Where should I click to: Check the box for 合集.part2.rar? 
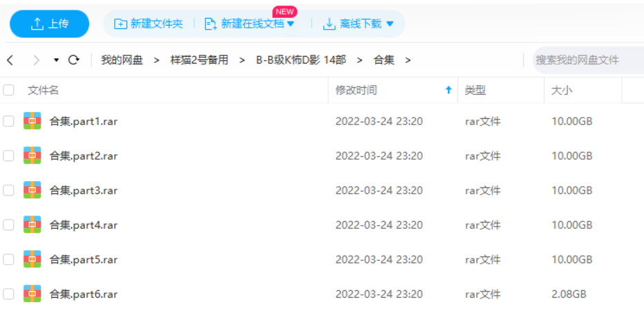coord(9,155)
